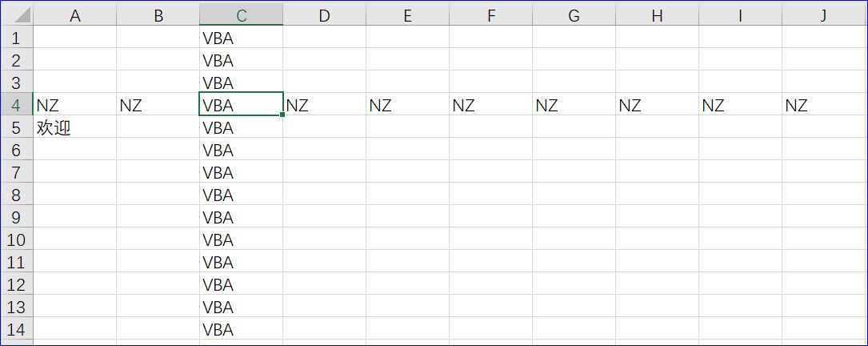Click cell D4 containing NZ
This screenshot has width=868, height=346.
(x=324, y=104)
